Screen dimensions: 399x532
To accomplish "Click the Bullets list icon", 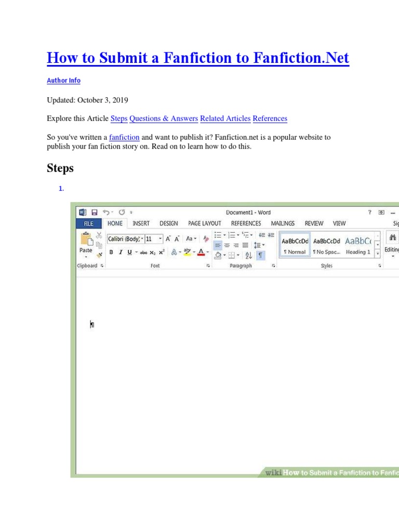I will (218, 235).
